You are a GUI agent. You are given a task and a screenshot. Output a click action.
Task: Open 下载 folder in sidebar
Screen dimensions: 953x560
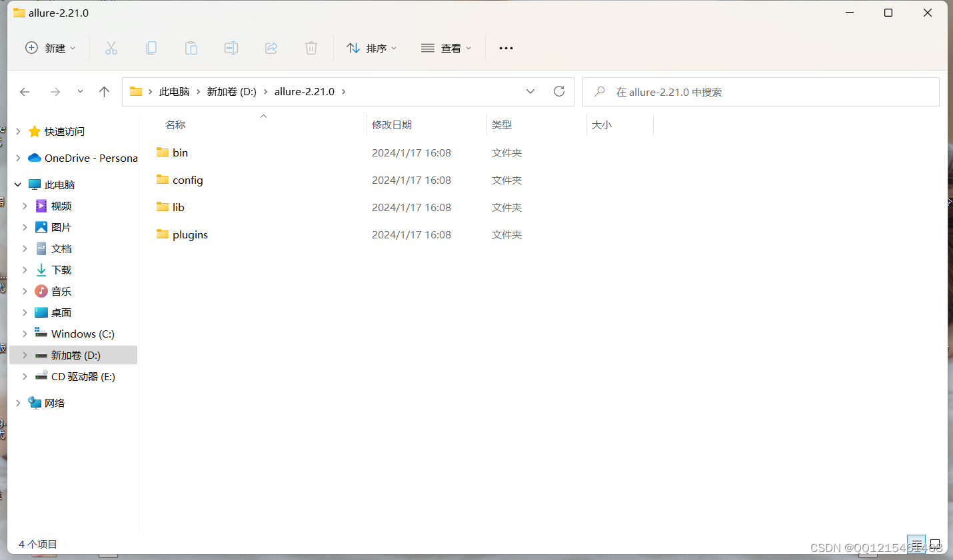tap(61, 270)
